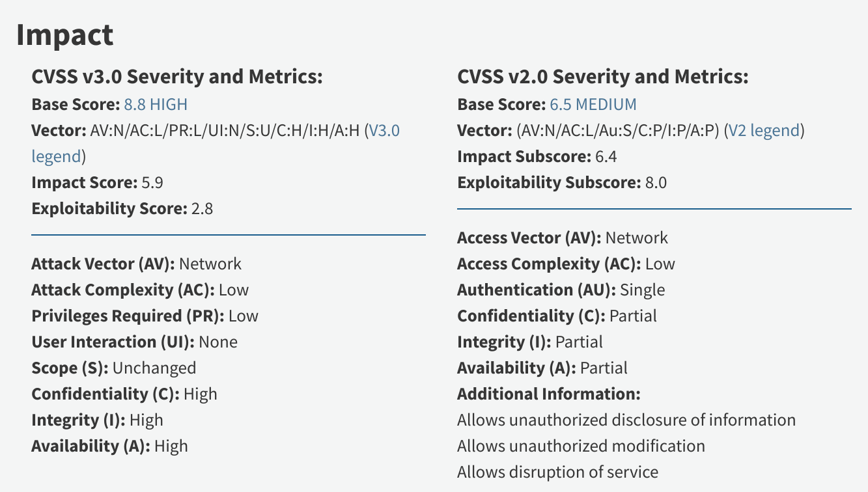Click the V3.0 legend link

384,131
